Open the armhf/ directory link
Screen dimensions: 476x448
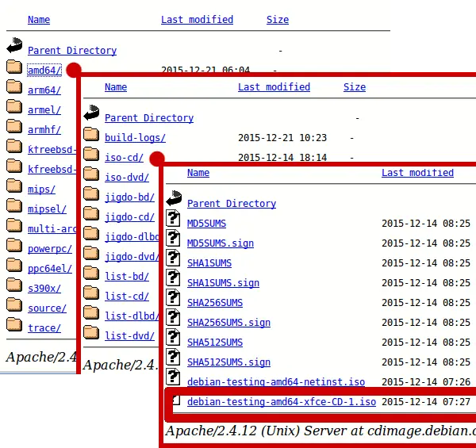[x=44, y=130]
